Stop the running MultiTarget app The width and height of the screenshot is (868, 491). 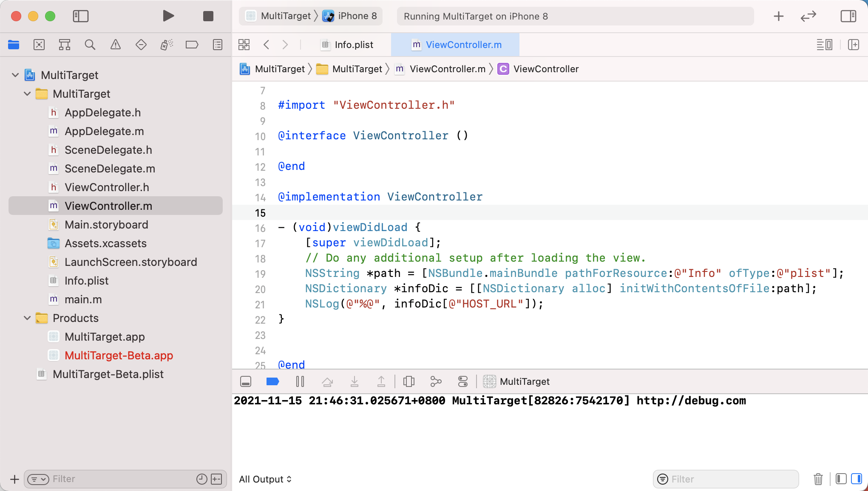[208, 16]
